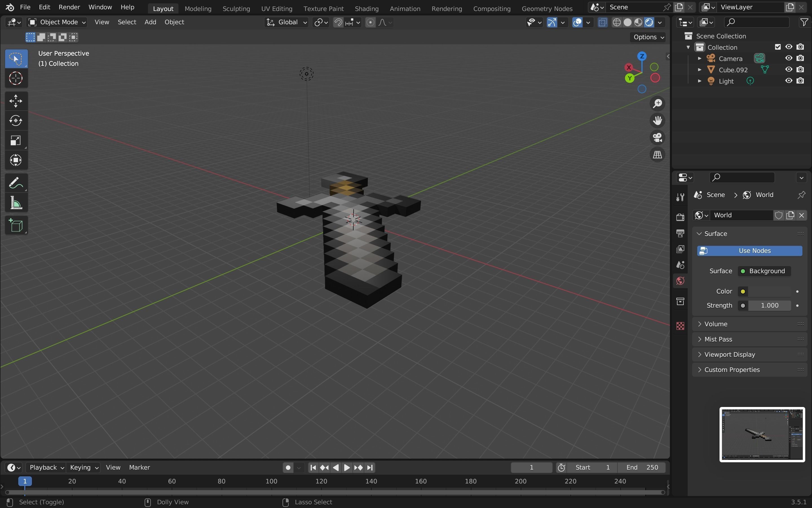Screen dimensions: 812x508
Task: Click the properties search field
Action: (x=742, y=178)
